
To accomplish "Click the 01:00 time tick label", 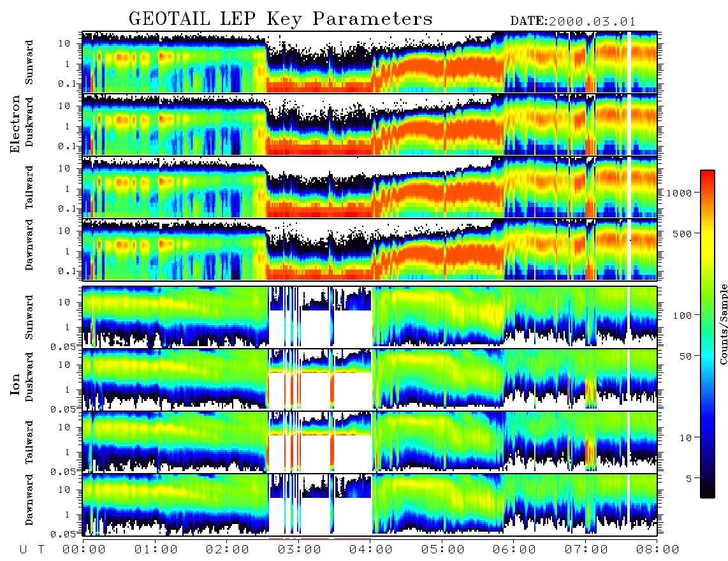I will click(x=156, y=550).
